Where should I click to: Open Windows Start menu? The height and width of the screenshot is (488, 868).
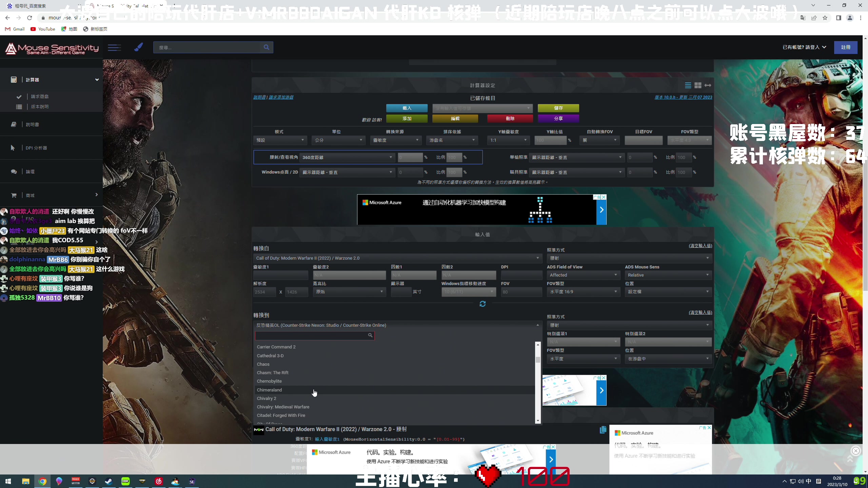pos(8,481)
